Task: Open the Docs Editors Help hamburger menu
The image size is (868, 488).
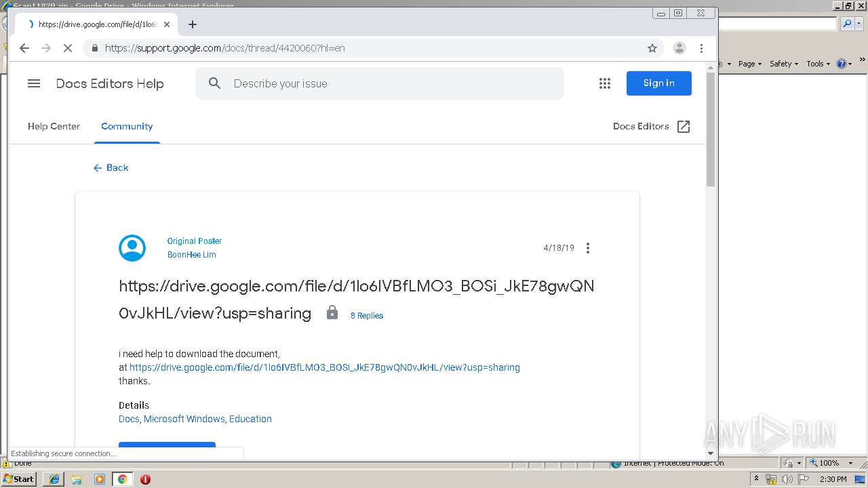Action: tap(34, 83)
